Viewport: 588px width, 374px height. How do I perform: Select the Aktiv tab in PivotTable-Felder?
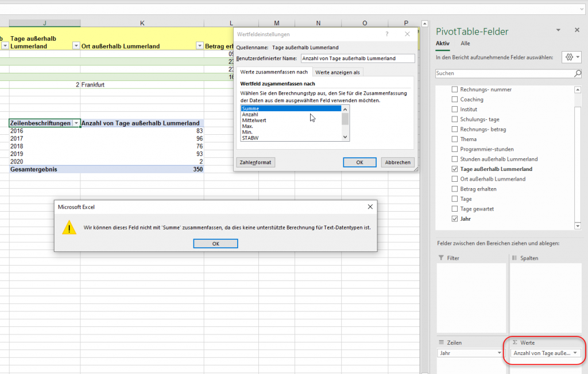[443, 44]
